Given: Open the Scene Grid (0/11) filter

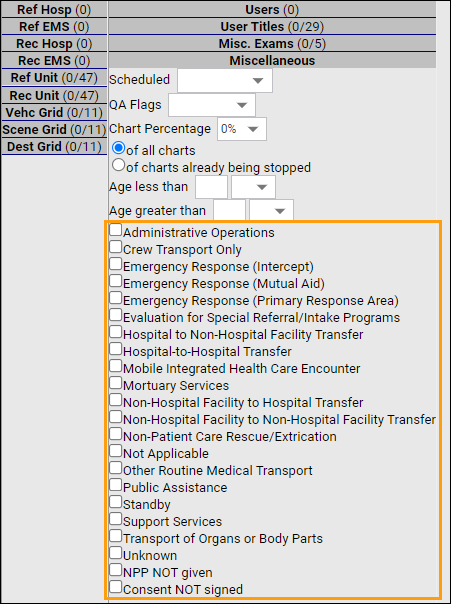Looking at the screenshot, I should click(54, 129).
